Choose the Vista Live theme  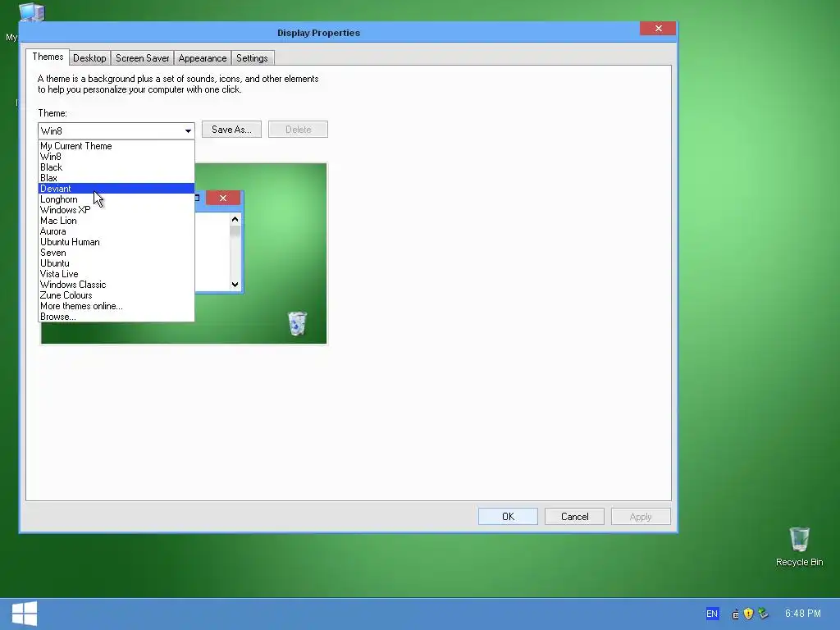[116, 274]
